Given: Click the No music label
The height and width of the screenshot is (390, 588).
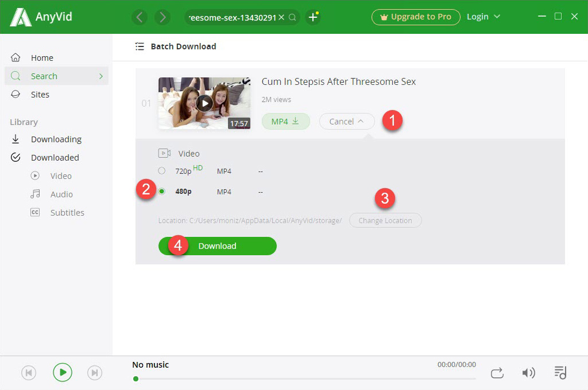Looking at the screenshot, I should tap(150, 365).
